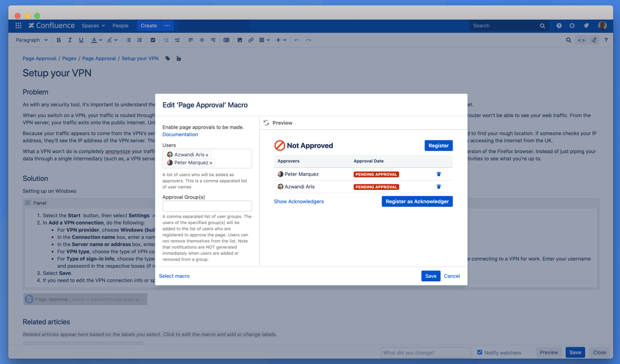Open the insert more content plus dropdown
Screen dimensions: 620x364
pos(281,40)
